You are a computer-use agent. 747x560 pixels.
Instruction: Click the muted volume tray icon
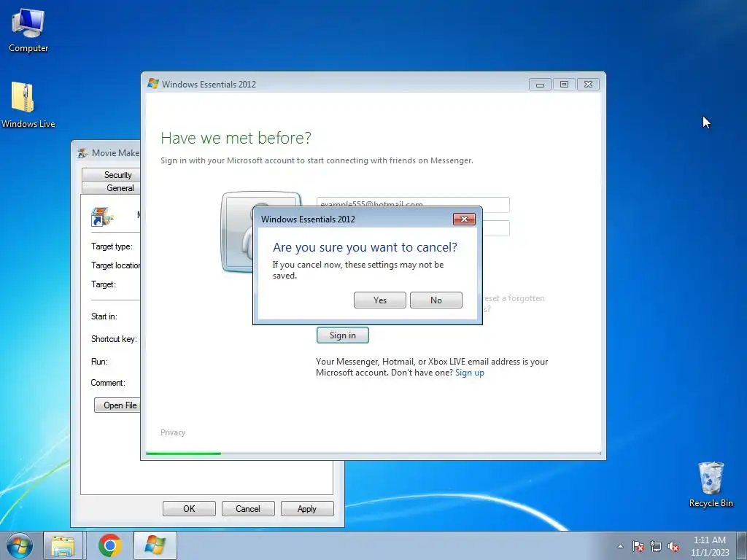(673, 546)
